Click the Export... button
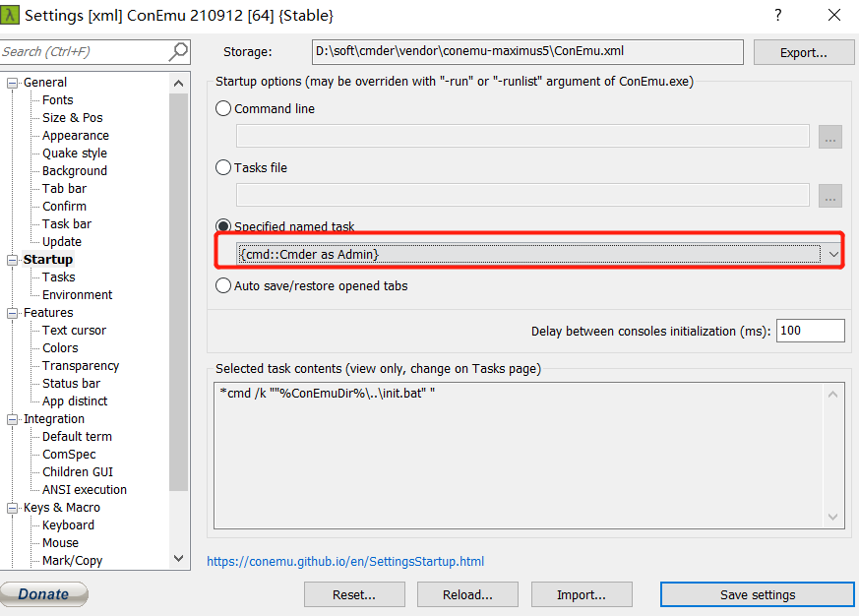Viewport: 859px width, 616px height. pos(803,52)
